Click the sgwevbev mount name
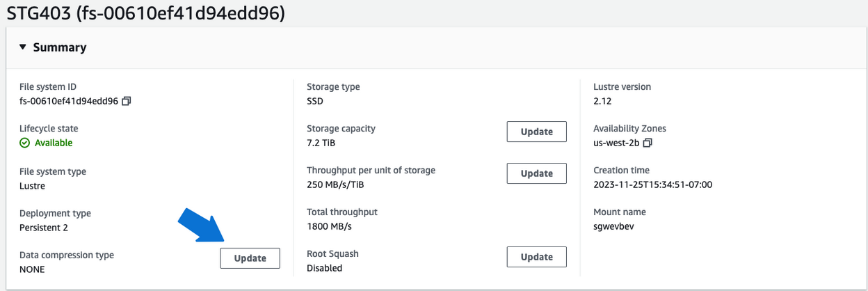This screenshot has height=291, width=868. (x=614, y=226)
